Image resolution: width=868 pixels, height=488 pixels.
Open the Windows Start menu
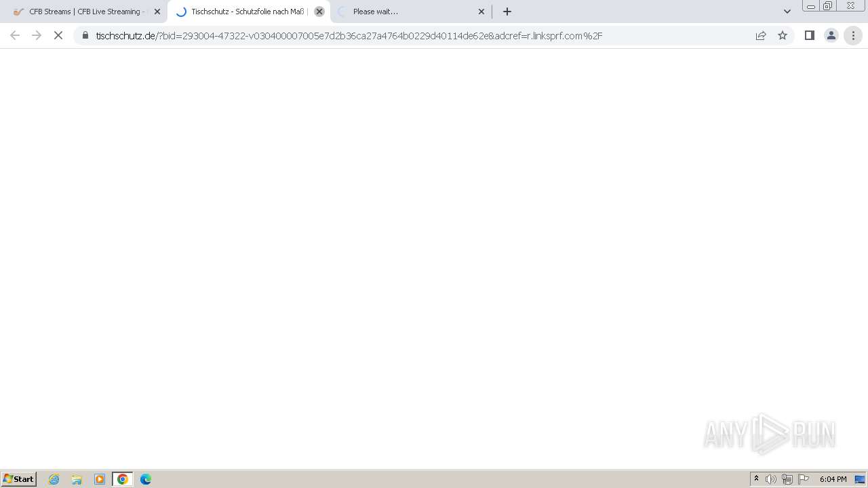click(19, 479)
